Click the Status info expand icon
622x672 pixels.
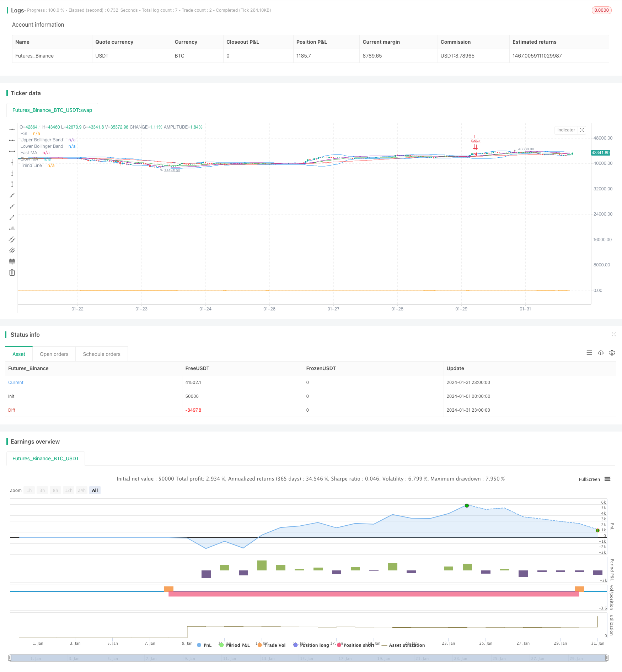pos(614,334)
